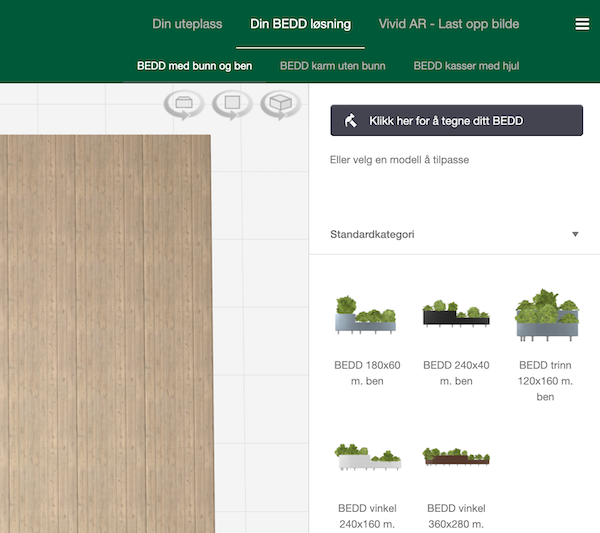Select the BEDD vinkel 240x160 model image
The image size is (600, 533).
coord(367,457)
